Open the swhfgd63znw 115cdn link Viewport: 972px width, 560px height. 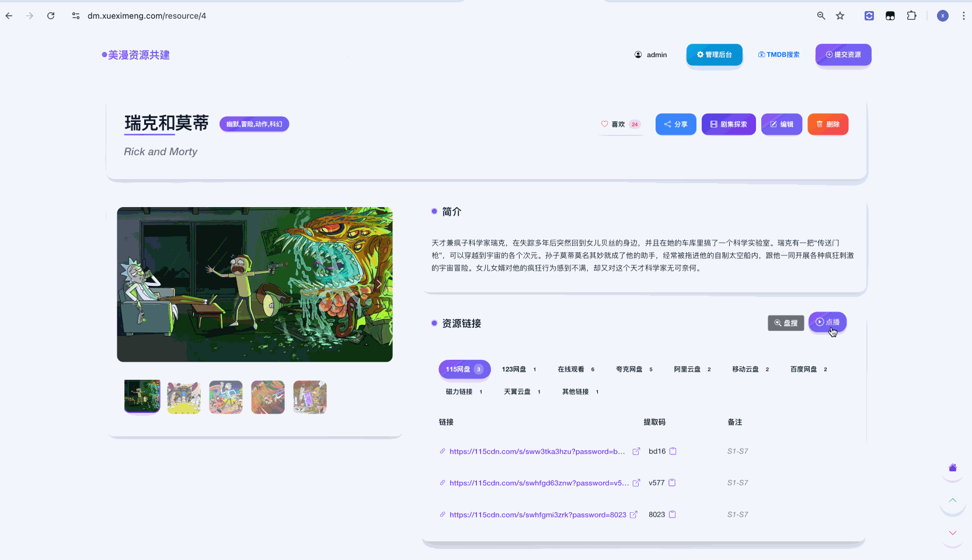[539, 483]
